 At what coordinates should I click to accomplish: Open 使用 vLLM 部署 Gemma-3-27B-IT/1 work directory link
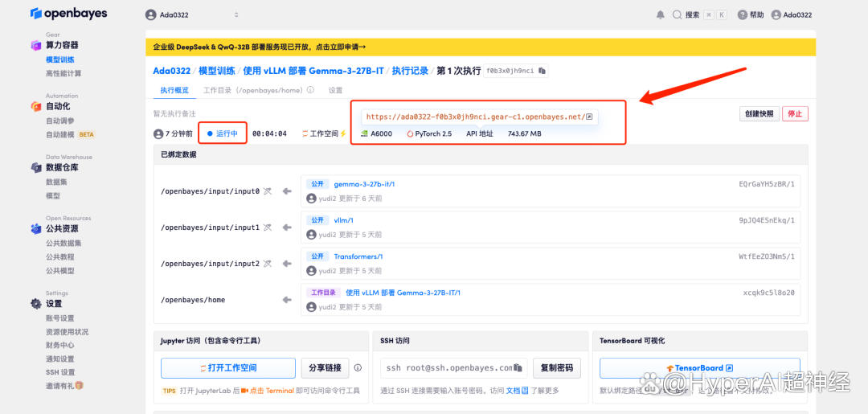click(x=403, y=293)
